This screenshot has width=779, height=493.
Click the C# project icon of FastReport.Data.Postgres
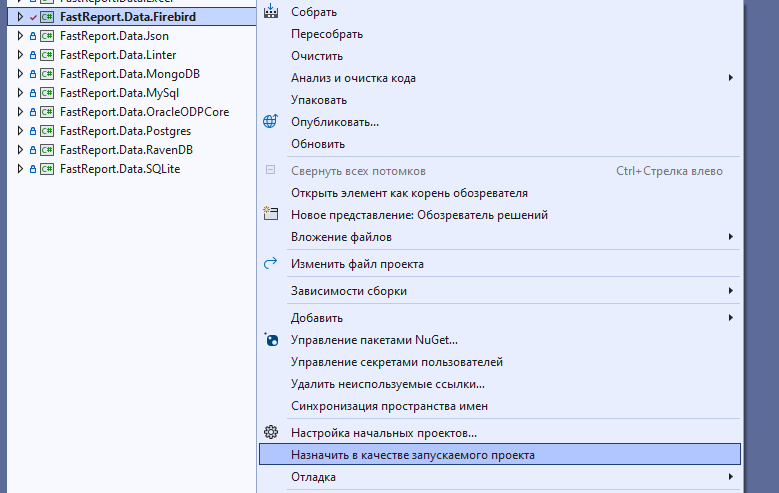tap(47, 131)
